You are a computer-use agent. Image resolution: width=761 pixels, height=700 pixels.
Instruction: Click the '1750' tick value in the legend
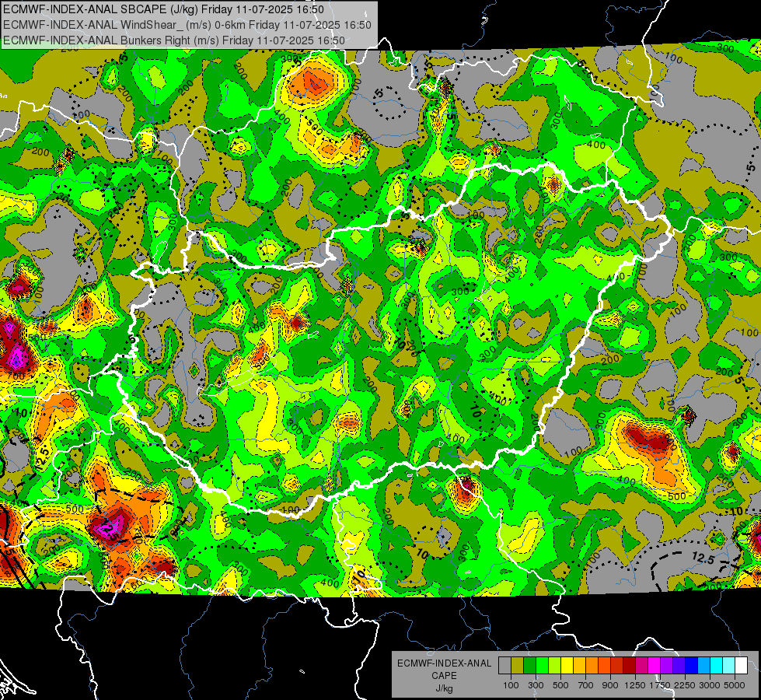[x=660, y=685]
